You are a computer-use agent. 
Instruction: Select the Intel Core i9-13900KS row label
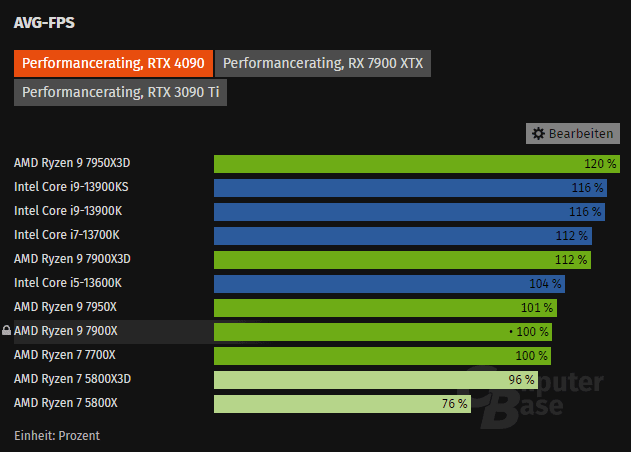(x=71, y=187)
